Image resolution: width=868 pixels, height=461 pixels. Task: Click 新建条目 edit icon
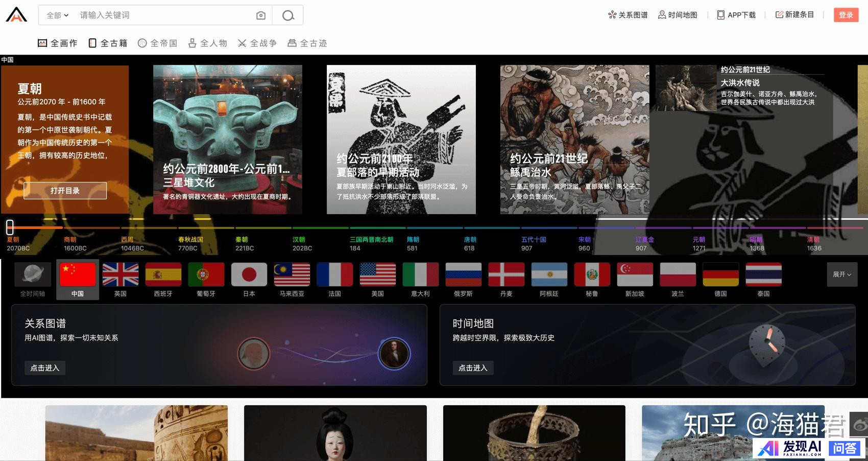coord(779,15)
